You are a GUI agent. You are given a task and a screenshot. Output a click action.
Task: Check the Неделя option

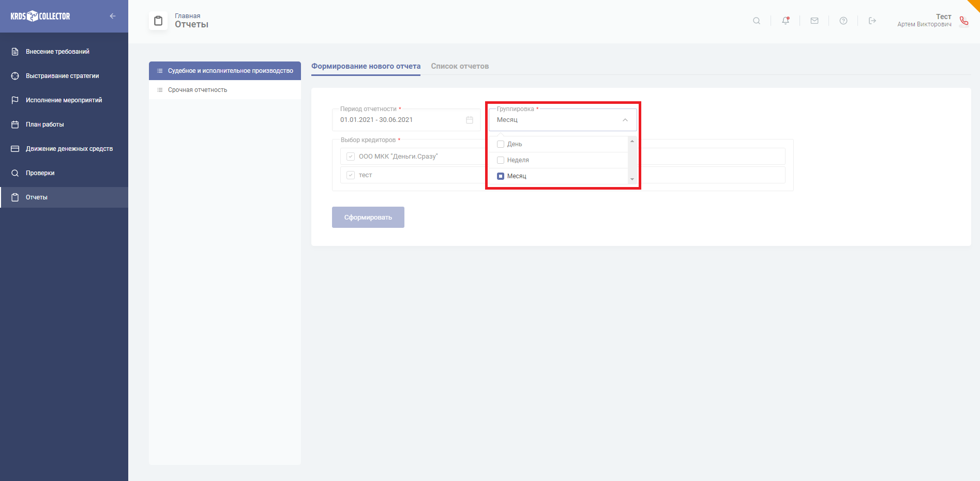click(501, 160)
